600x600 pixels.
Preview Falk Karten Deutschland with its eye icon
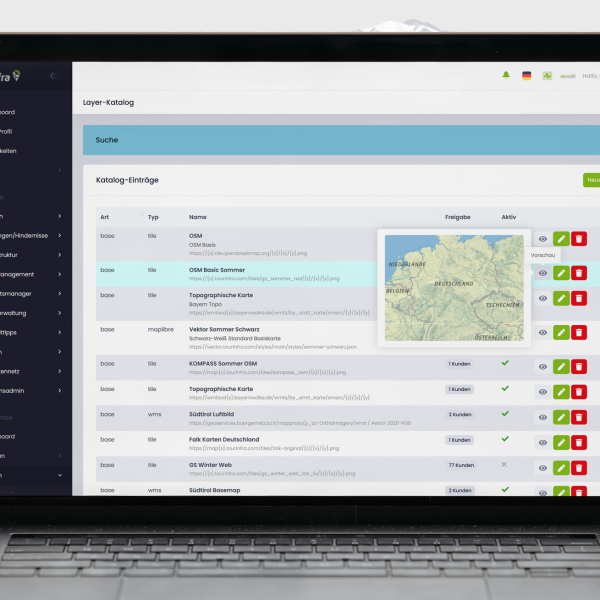543,442
